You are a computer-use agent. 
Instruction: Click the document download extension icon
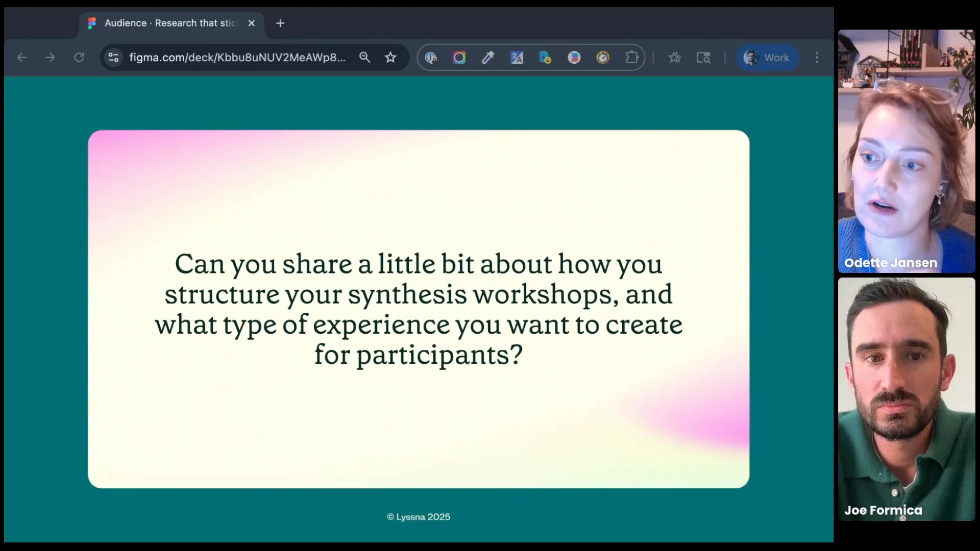pos(545,58)
